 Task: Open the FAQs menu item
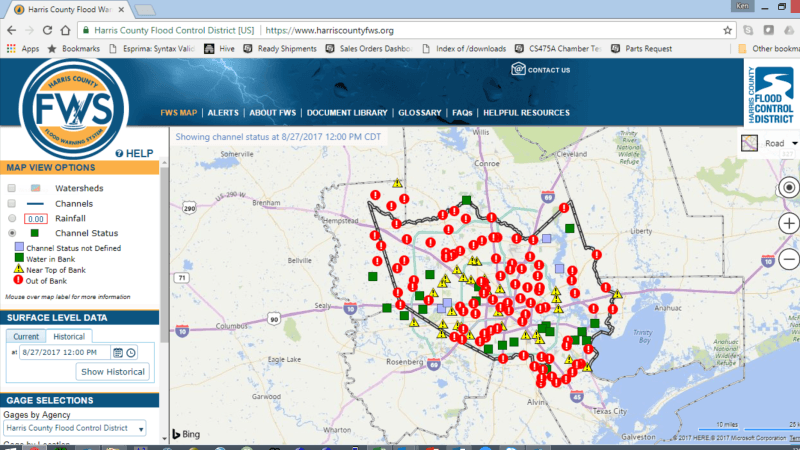point(462,113)
